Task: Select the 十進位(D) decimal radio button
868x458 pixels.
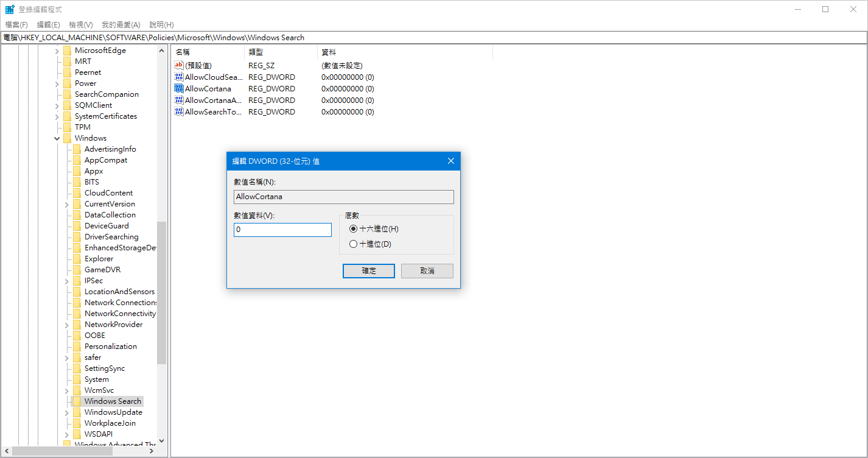Action: click(354, 244)
